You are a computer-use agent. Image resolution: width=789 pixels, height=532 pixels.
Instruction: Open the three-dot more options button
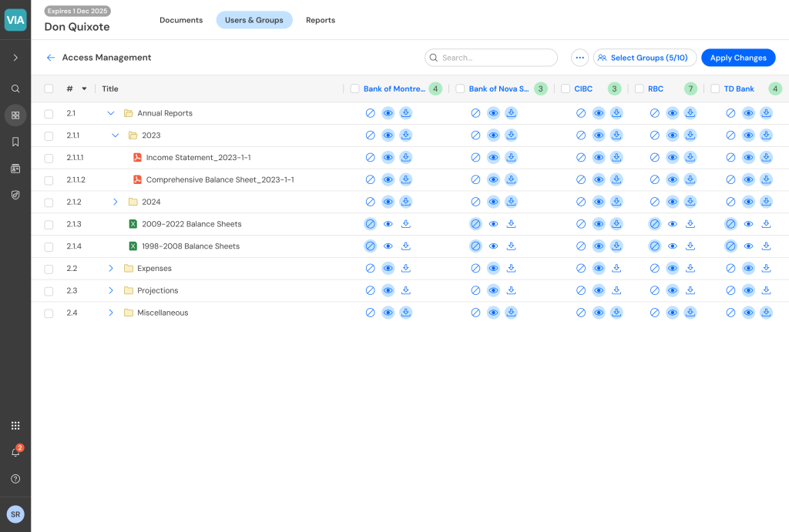tap(579, 58)
